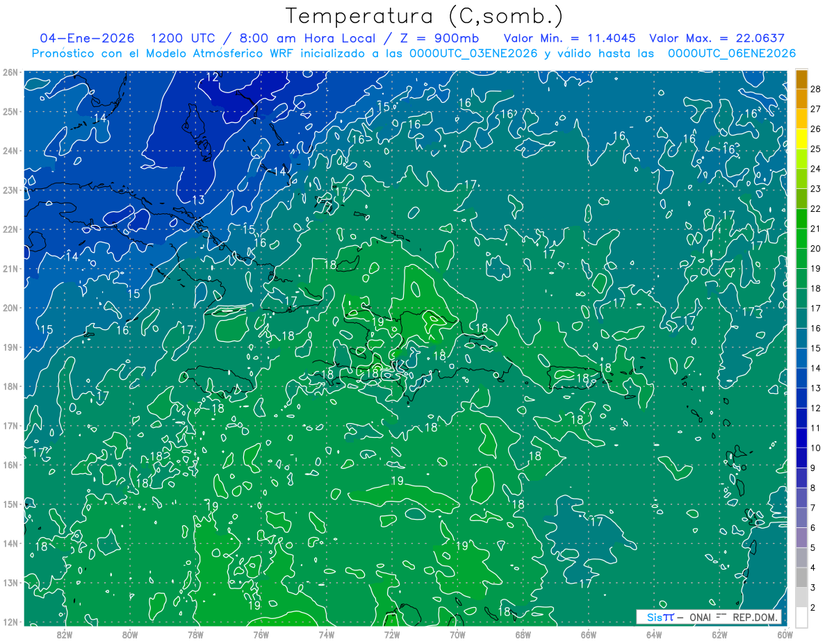
Task: Click the '68W' longitude axis label
Action: pos(523,634)
